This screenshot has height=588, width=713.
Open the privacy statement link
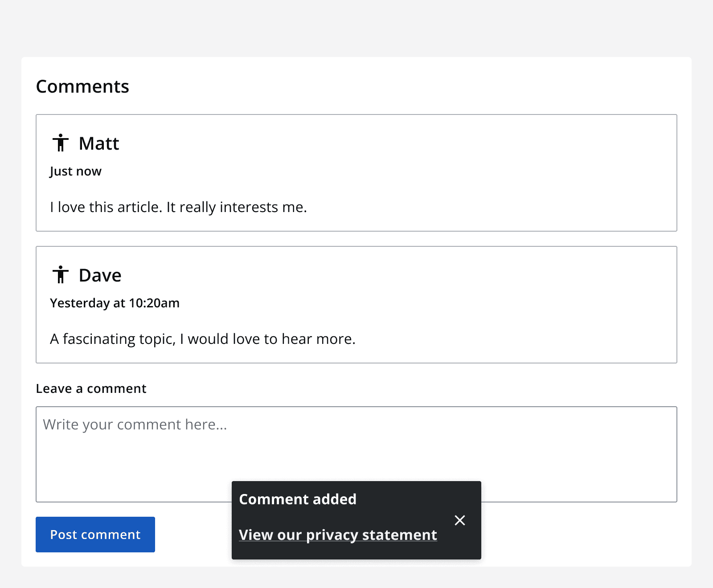click(337, 535)
